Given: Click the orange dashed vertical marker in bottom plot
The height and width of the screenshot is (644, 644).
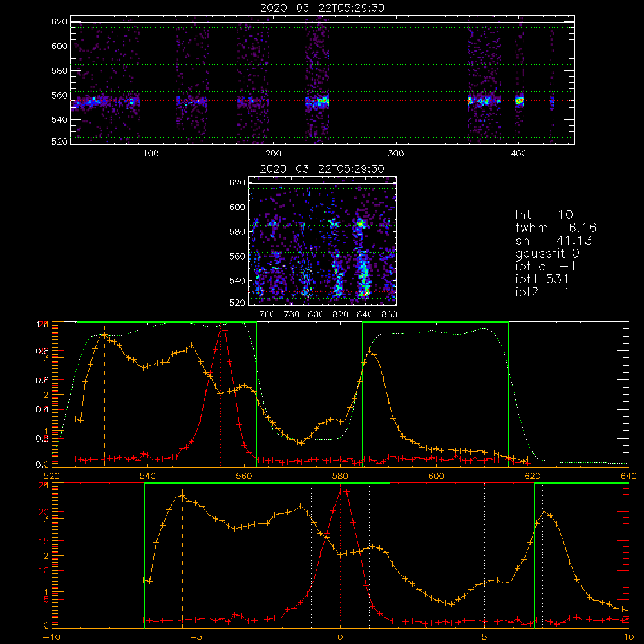Looking at the screenshot, I should pyautogui.click(x=182, y=558).
